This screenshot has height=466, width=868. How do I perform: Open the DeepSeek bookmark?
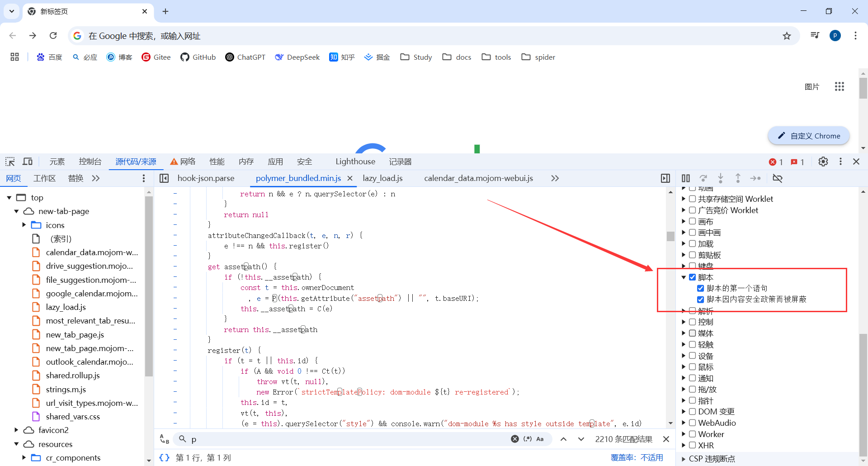tap(297, 57)
